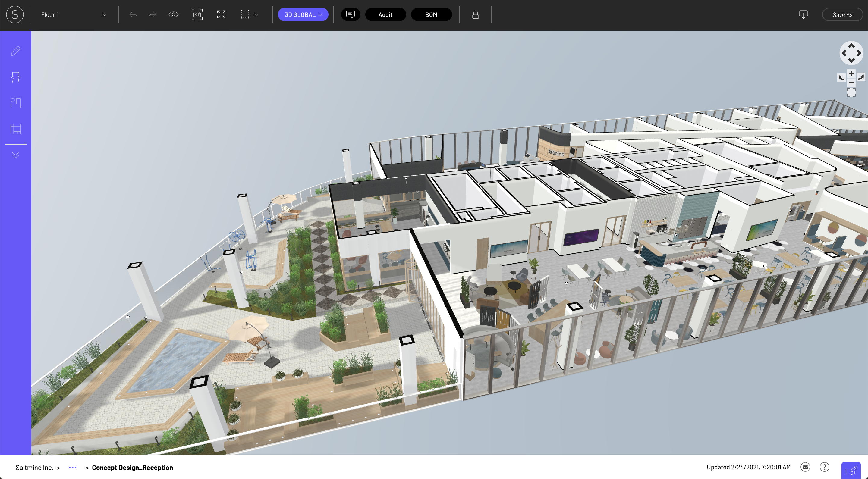868x479 pixels.
Task: Expand the 3D GLOBAL view dropdown
Action: 303,14
